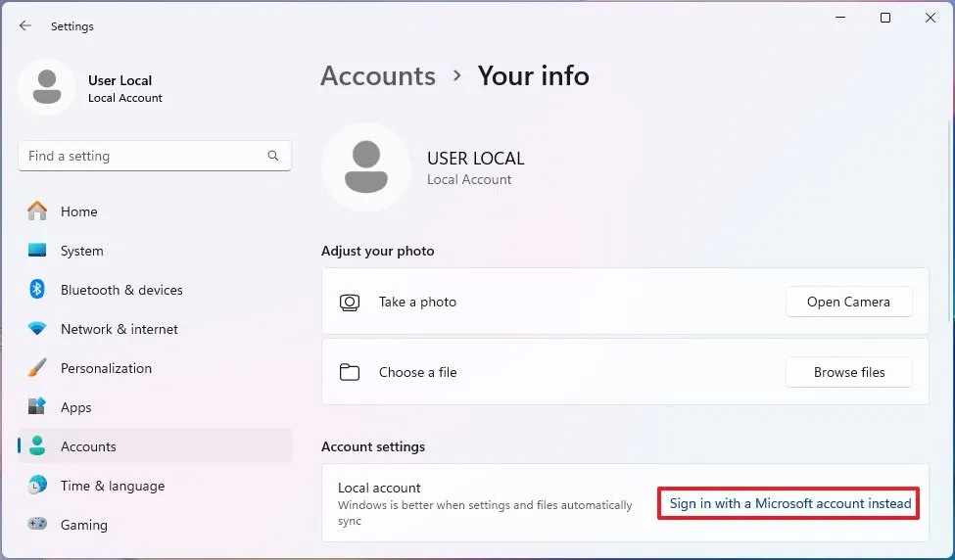Click the Accounts breadcrumb link
The image size is (955, 560).
[378, 76]
